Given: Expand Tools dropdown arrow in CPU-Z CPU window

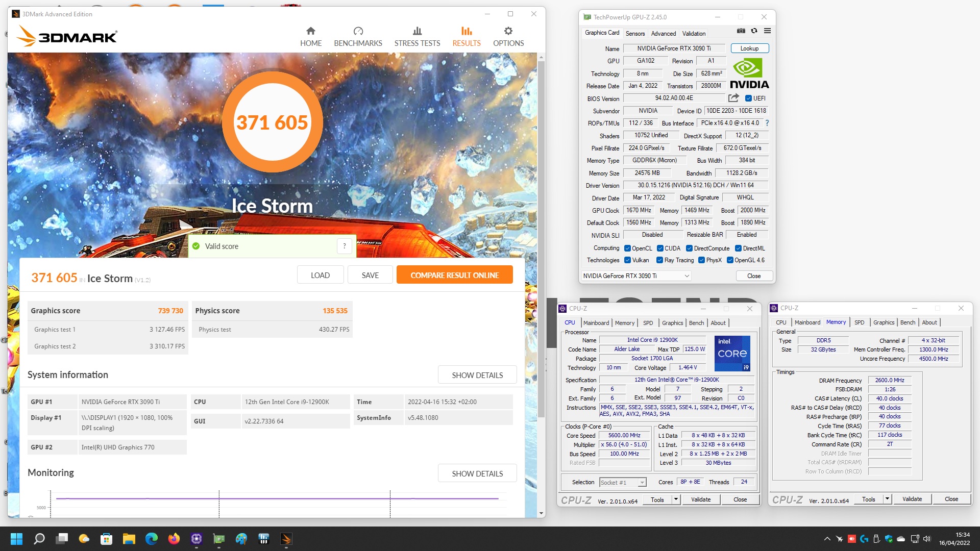Looking at the screenshot, I should point(676,499).
